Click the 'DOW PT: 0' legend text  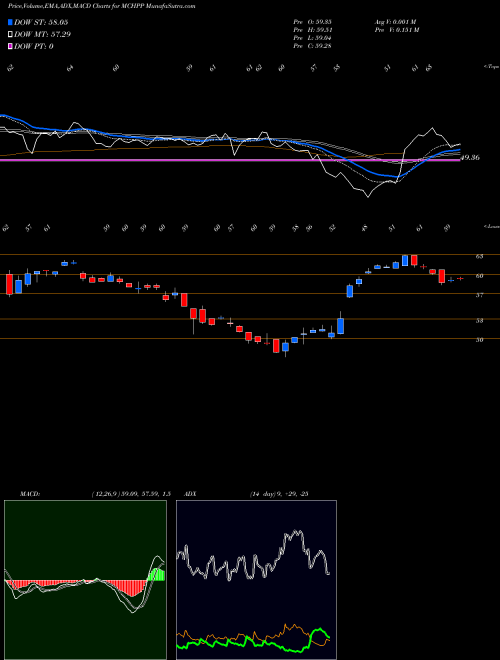point(34,46)
